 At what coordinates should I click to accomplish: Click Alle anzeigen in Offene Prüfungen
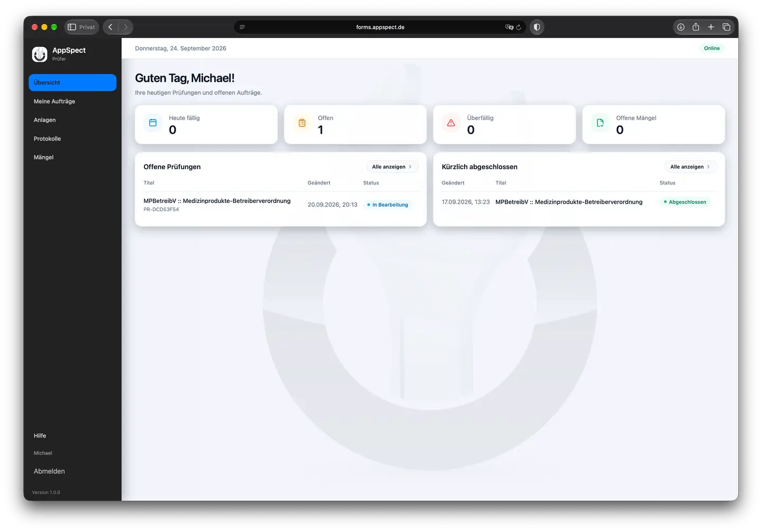pyautogui.click(x=392, y=167)
